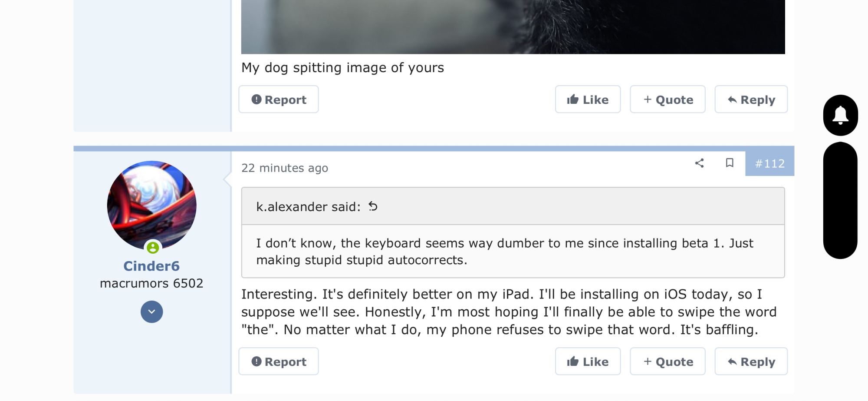The image size is (868, 401).
Task: Click the green online badge on Cinder6's avatar
Action: click(x=153, y=248)
